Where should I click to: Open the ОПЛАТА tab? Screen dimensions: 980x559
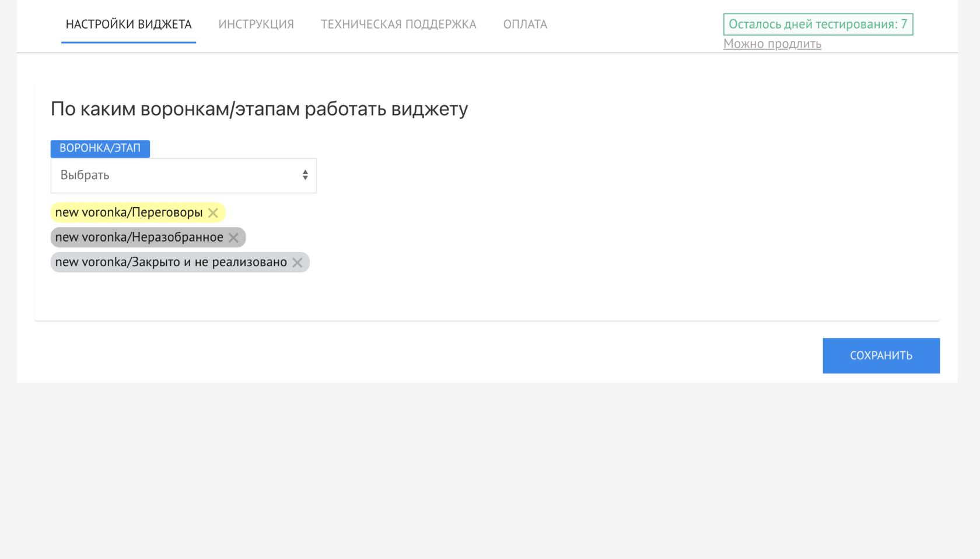coord(525,24)
